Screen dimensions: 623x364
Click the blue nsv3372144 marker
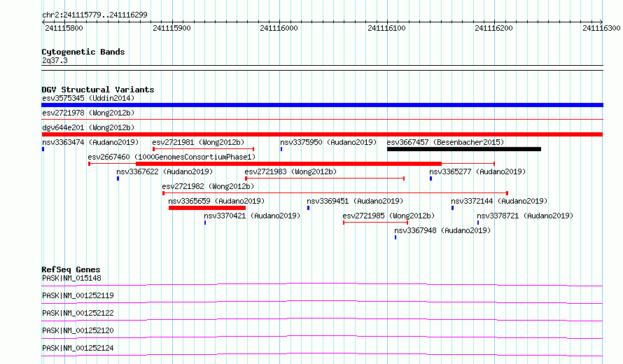click(x=452, y=208)
